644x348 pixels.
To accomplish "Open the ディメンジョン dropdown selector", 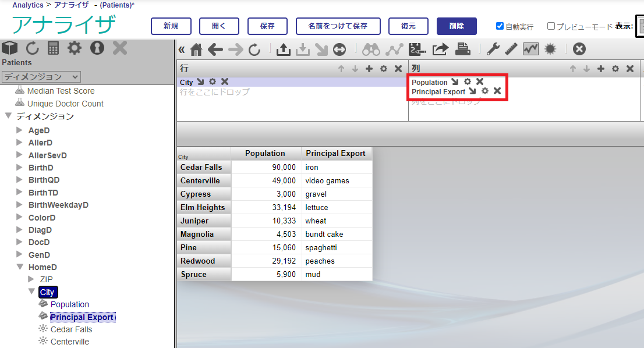I will 41,77.
